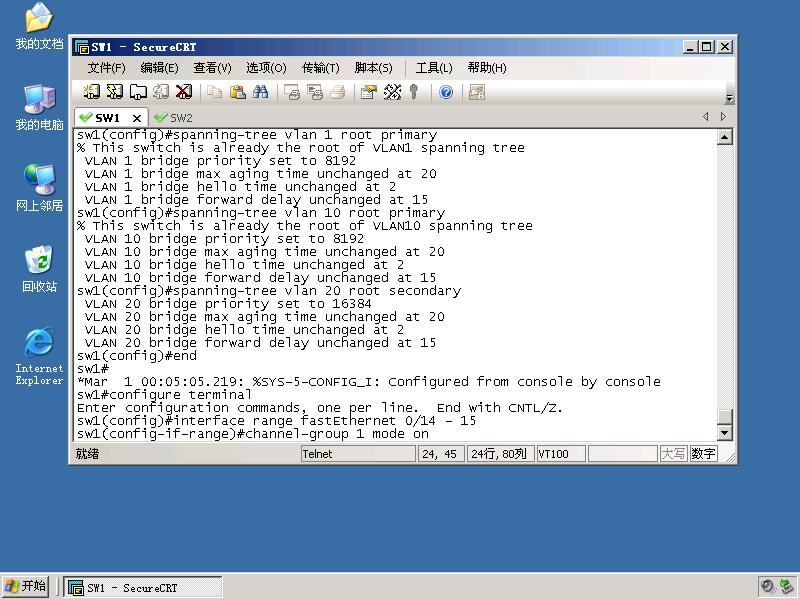Click the 网上邻居 desktop icon
800x600 pixels.
coord(39,188)
